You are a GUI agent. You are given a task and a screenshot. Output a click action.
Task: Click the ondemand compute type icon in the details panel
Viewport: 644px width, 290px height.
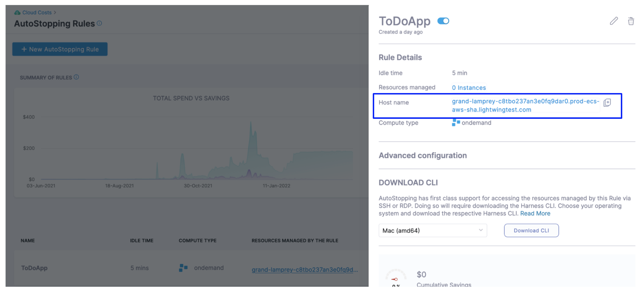[x=456, y=122]
